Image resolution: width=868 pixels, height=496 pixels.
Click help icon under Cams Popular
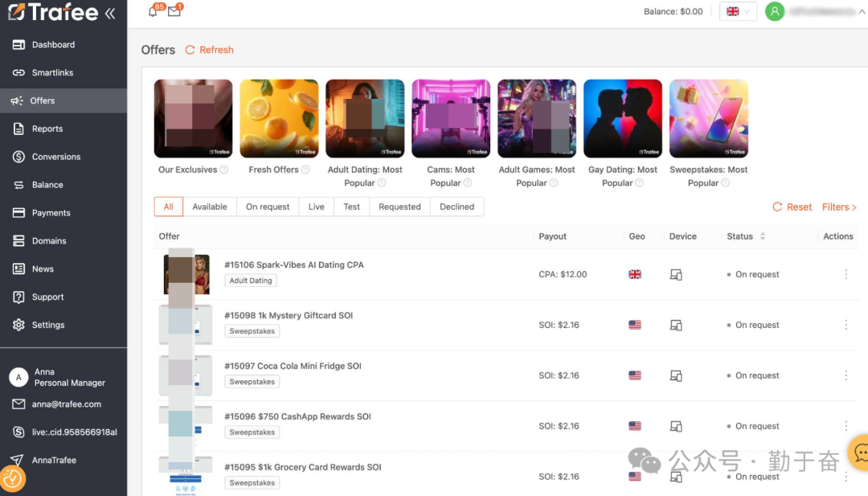[467, 183]
